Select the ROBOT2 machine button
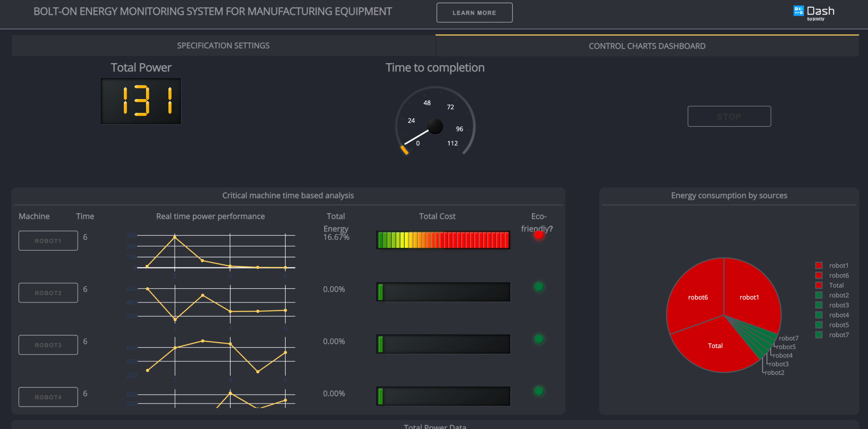Screen dimensions: 868x429 click(48, 293)
